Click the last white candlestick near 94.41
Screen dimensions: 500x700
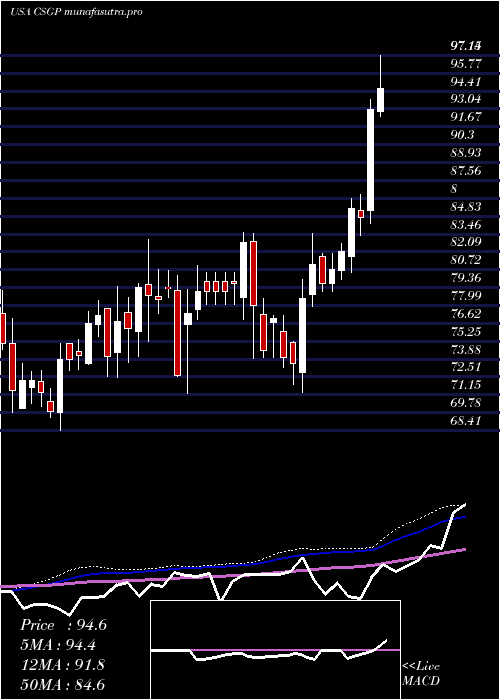point(381,100)
